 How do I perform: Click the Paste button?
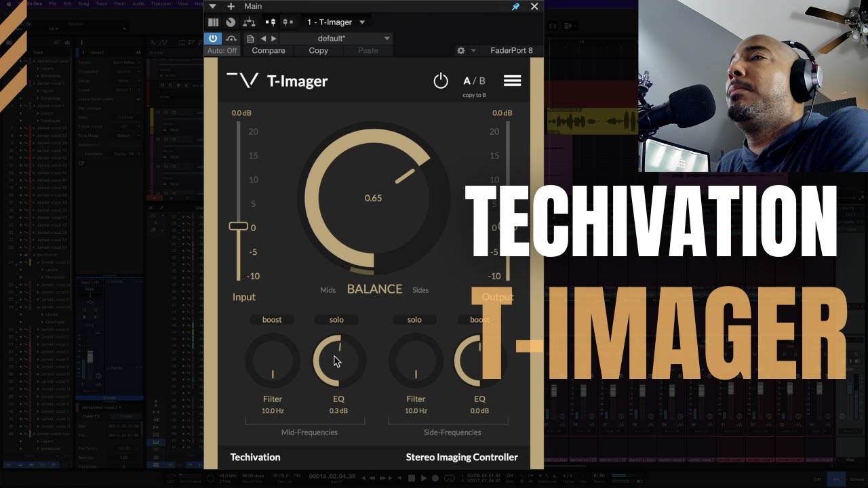tap(368, 51)
